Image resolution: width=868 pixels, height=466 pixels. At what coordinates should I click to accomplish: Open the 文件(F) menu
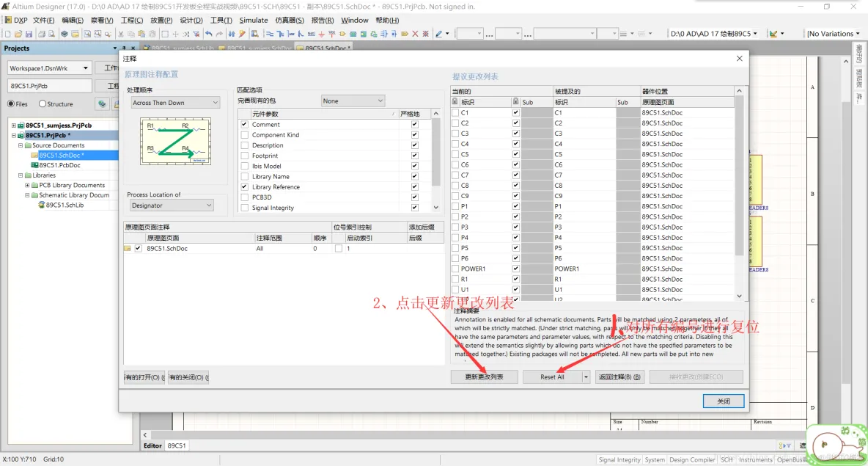(44, 20)
